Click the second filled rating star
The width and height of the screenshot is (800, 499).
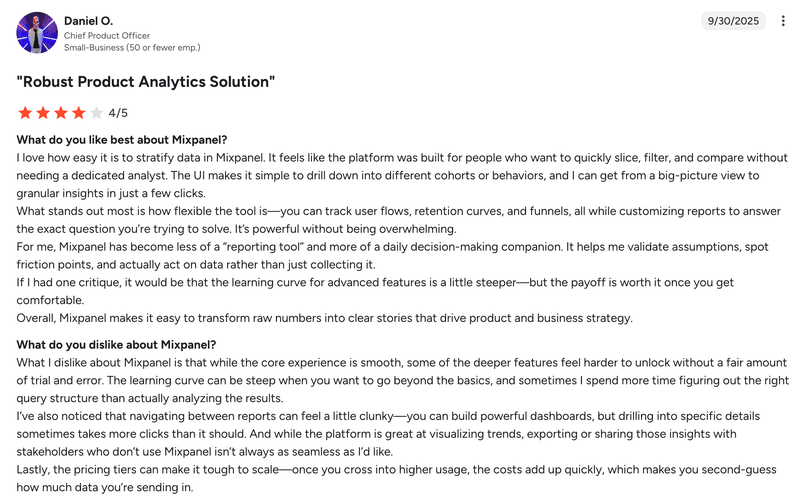(43, 113)
